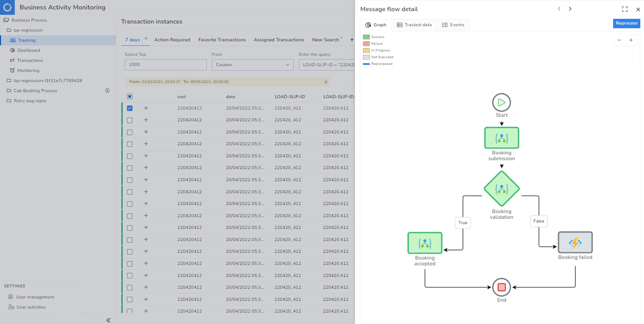Expand the bp-regression folder
644x324 pixels.
[28, 30]
